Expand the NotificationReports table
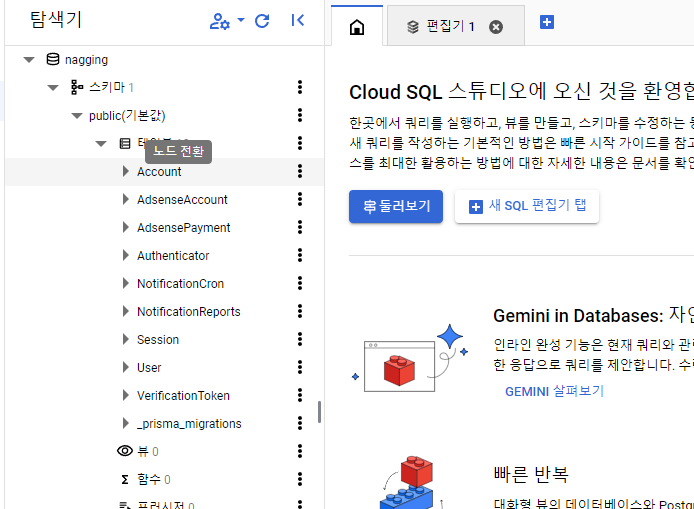Image resolution: width=694 pixels, height=509 pixels. click(x=126, y=311)
